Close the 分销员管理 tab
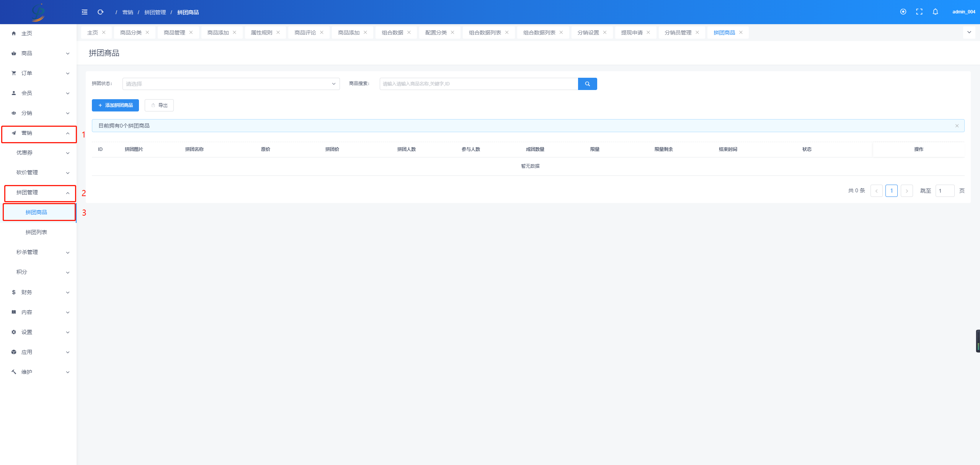 click(x=697, y=33)
